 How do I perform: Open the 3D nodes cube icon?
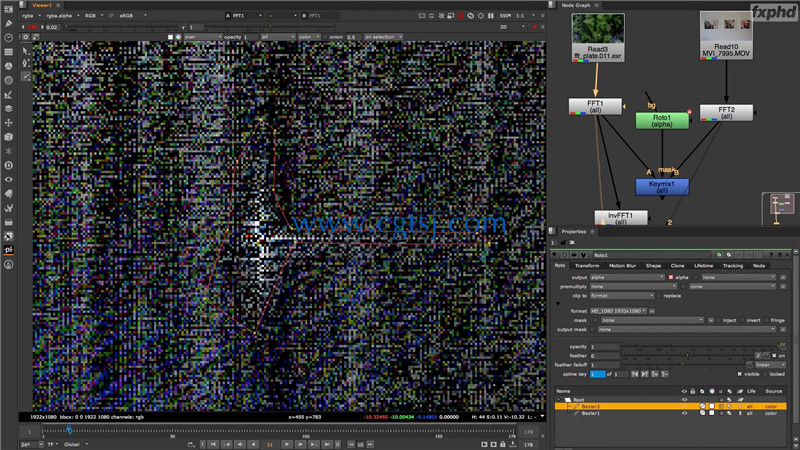(8, 137)
